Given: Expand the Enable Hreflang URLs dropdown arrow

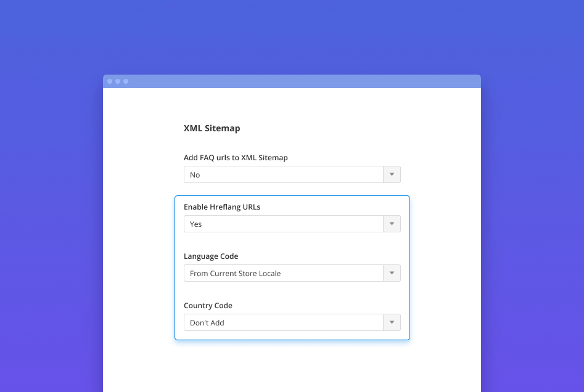Looking at the screenshot, I should 392,224.
